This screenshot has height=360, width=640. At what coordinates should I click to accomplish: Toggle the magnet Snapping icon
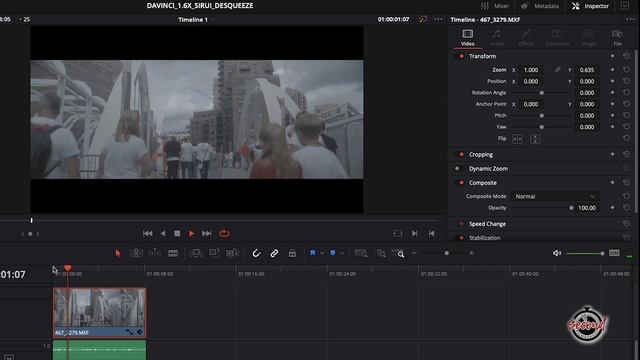click(x=256, y=253)
